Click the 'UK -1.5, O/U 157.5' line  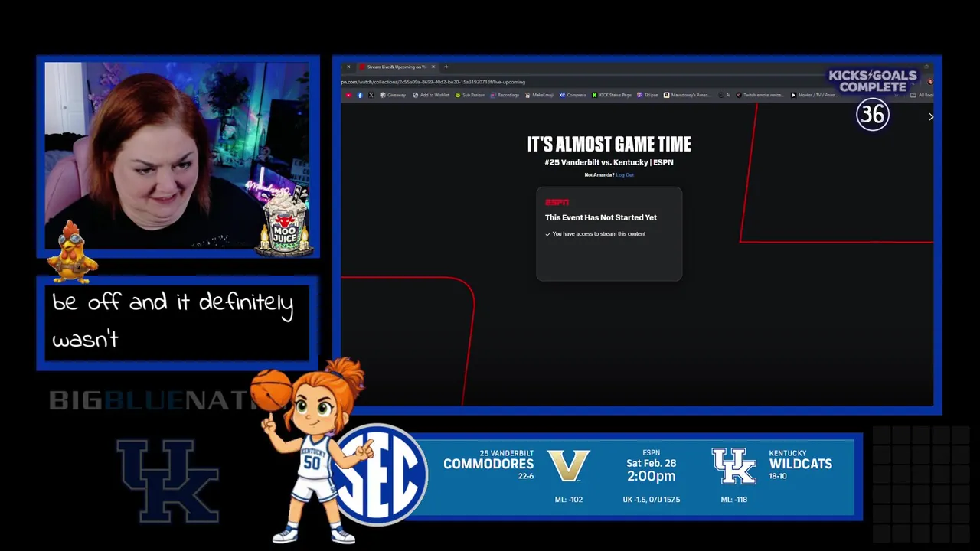click(652, 500)
